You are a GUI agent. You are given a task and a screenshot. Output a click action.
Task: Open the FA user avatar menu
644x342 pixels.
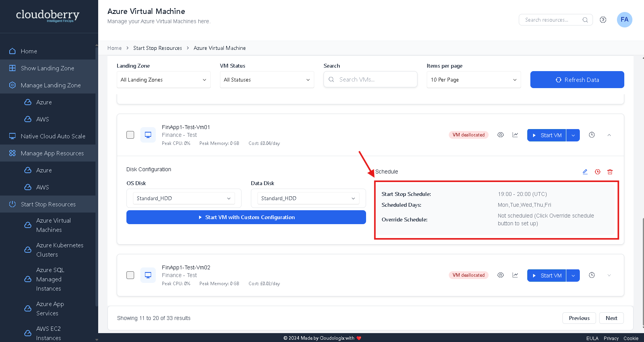coord(624,20)
